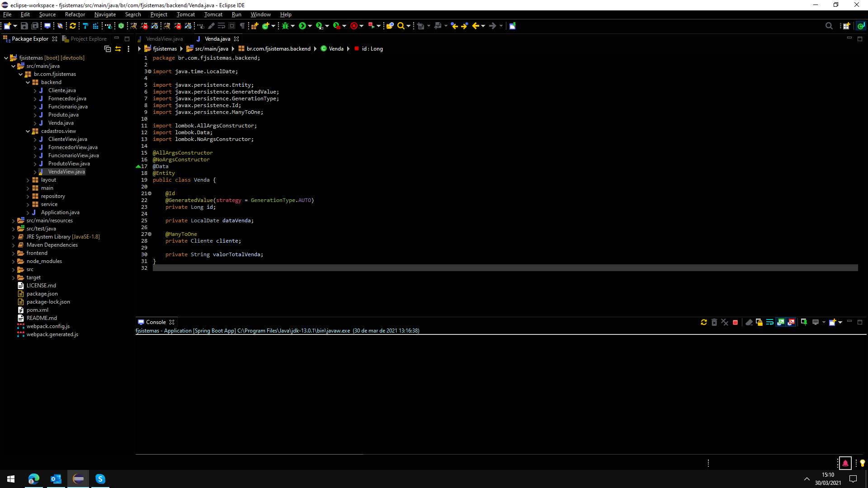Click the Save disk icon
The width and height of the screenshot is (868, 488).
(x=24, y=26)
